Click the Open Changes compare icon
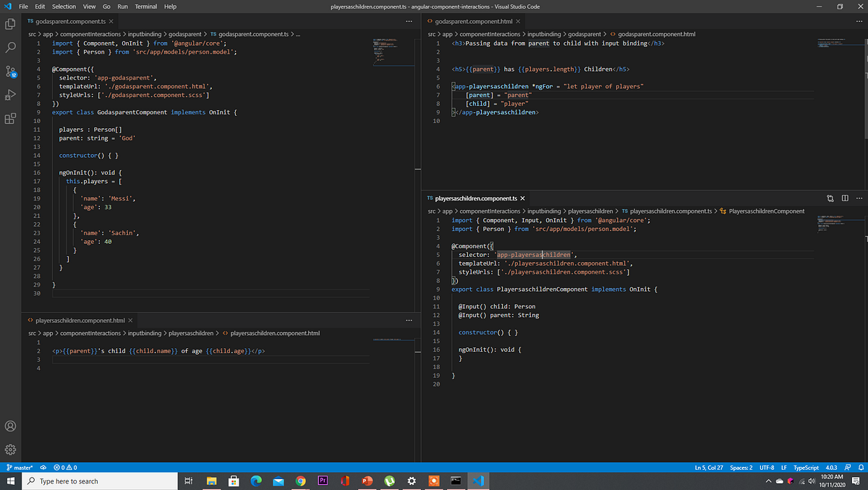This screenshot has width=868, height=490. point(830,198)
